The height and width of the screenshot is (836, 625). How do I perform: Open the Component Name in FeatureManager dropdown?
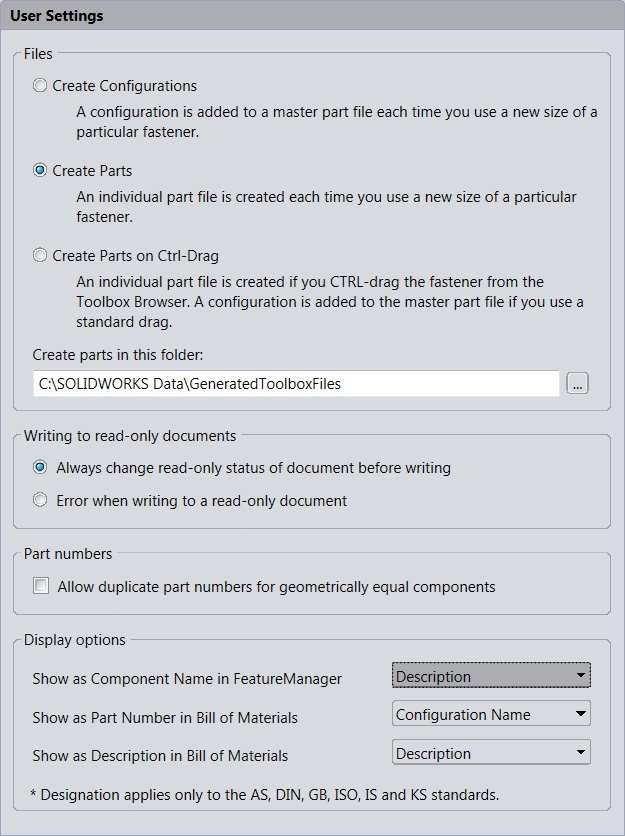pos(491,676)
